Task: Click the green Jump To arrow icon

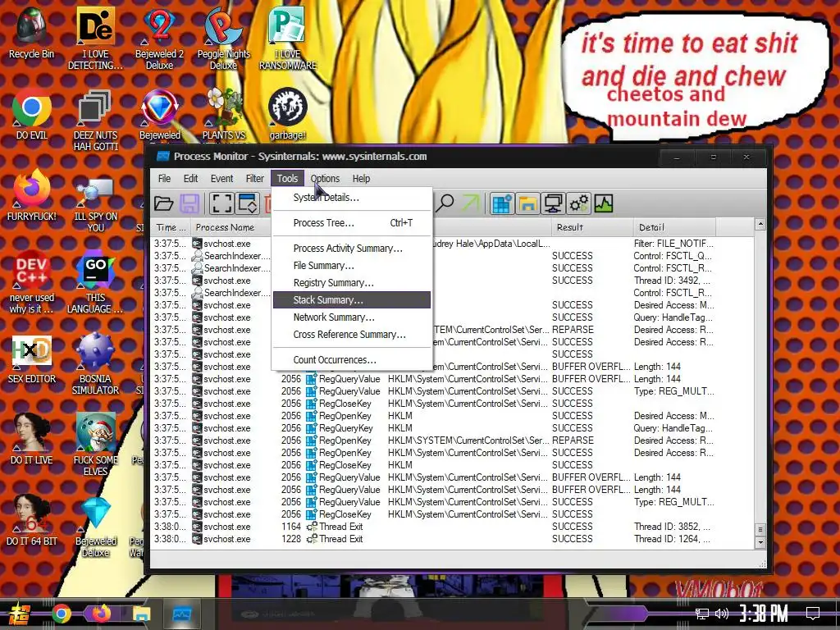Action: click(471, 203)
